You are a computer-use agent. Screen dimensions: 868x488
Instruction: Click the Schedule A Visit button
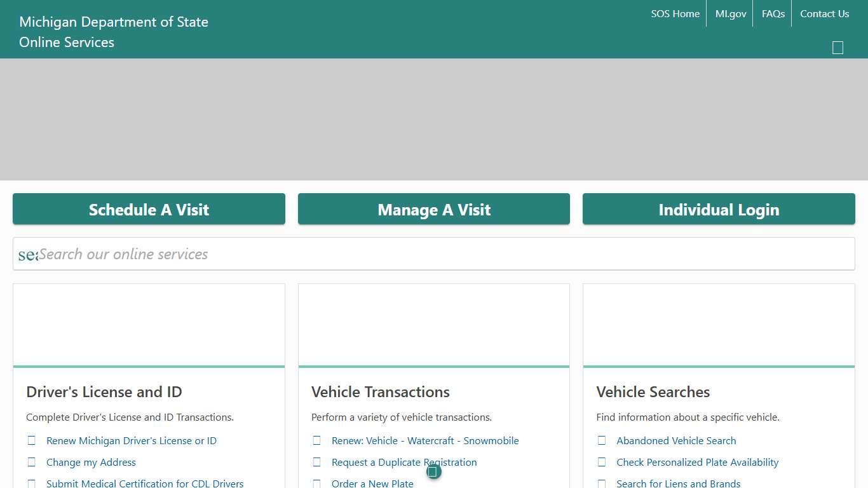click(x=149, y=209)
